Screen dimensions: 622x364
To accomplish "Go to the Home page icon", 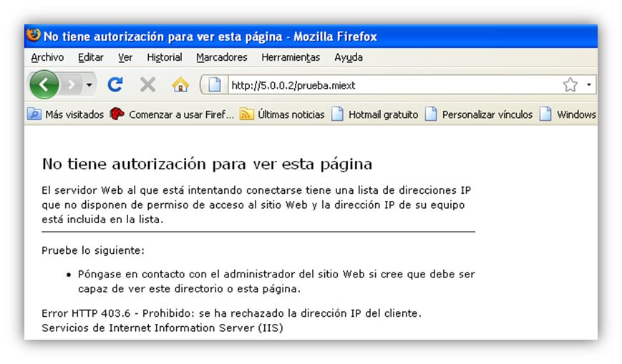I will click(x=180, y=84).
